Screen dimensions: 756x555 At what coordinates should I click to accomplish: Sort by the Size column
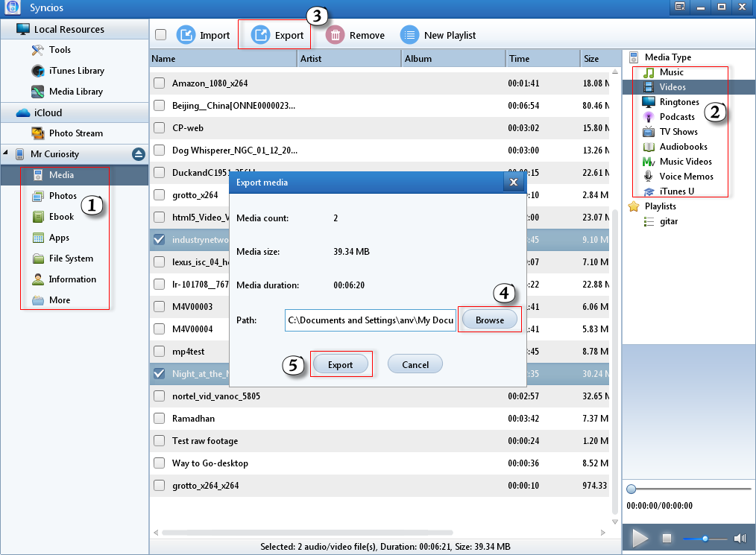point(601,59)
